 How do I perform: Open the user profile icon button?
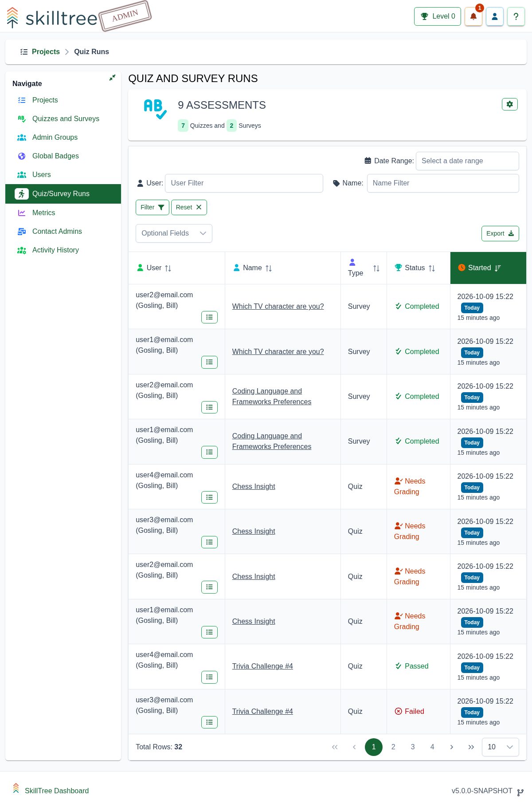tap(494, 16)
